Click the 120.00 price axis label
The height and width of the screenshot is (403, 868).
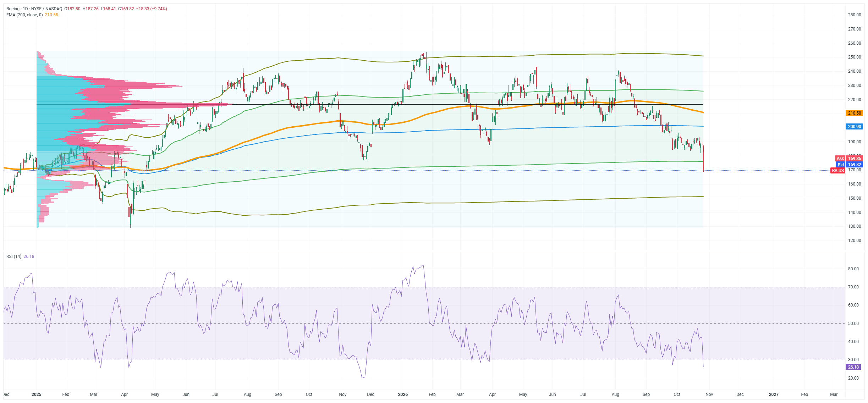[x=855, y=241]
